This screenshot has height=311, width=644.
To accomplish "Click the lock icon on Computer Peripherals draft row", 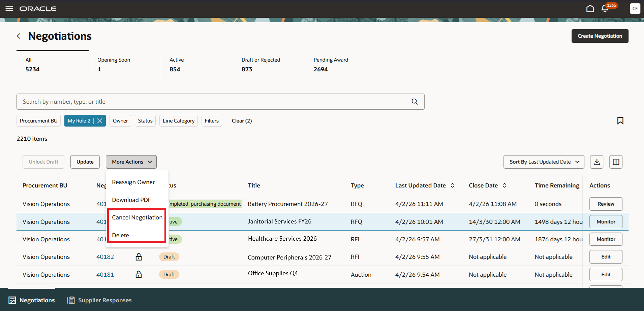I will (139, 256).
